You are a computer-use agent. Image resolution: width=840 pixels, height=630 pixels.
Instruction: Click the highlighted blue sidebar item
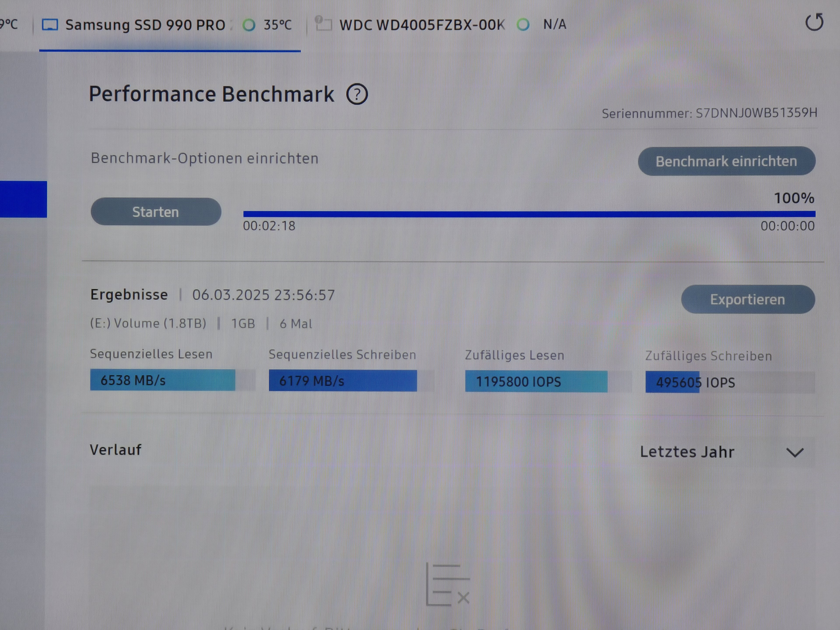tap(23, 199)
